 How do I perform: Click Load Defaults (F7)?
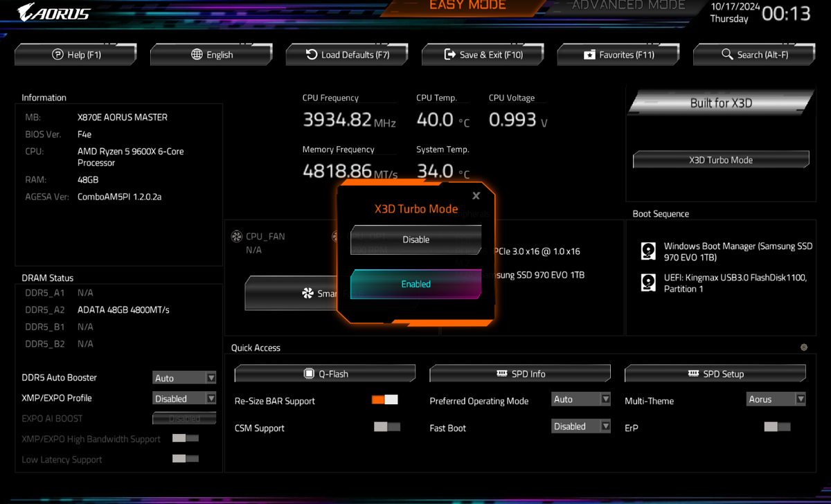tap(347, 55)
